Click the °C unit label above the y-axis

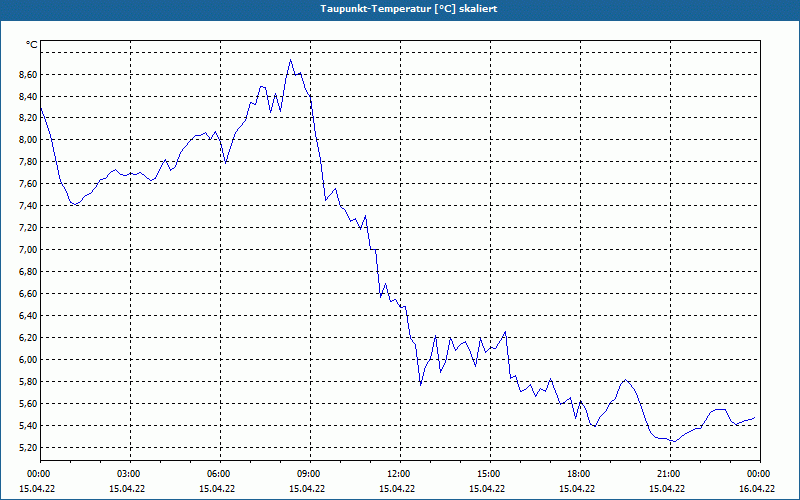(31, 45)
